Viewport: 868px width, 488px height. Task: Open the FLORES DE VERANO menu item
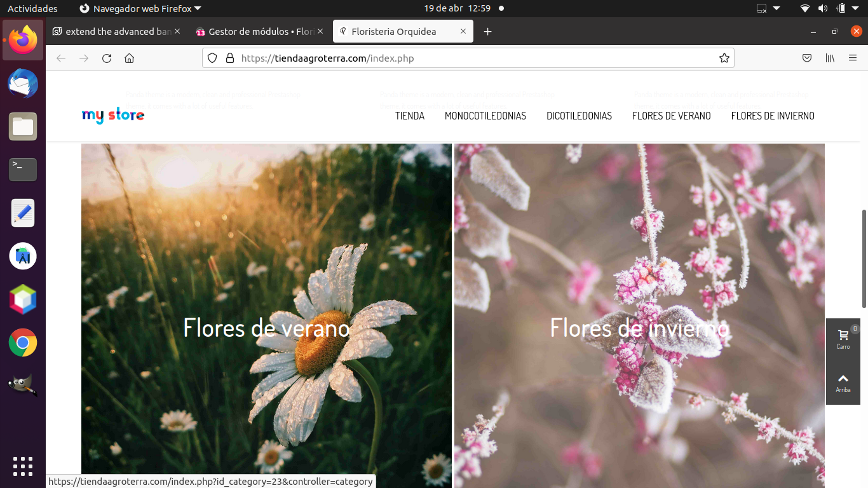click(672, 116)
